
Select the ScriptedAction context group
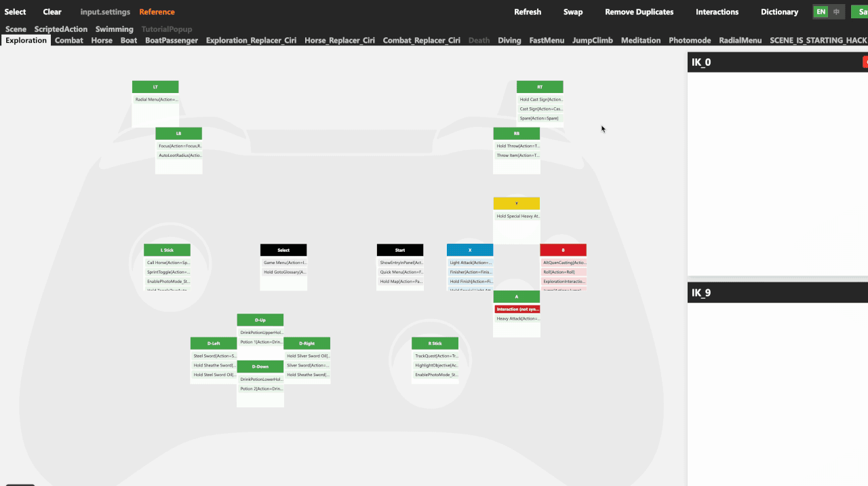click(x=61, y=29)
